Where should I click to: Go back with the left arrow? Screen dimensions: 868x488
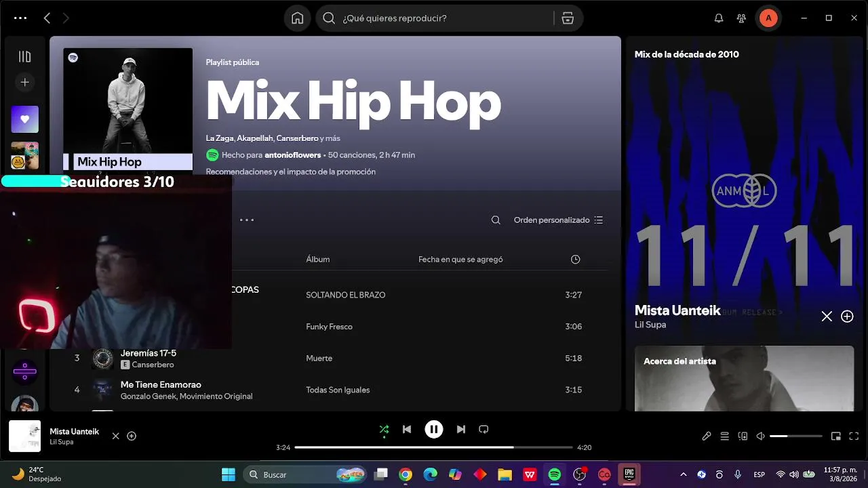pos(47,18)
